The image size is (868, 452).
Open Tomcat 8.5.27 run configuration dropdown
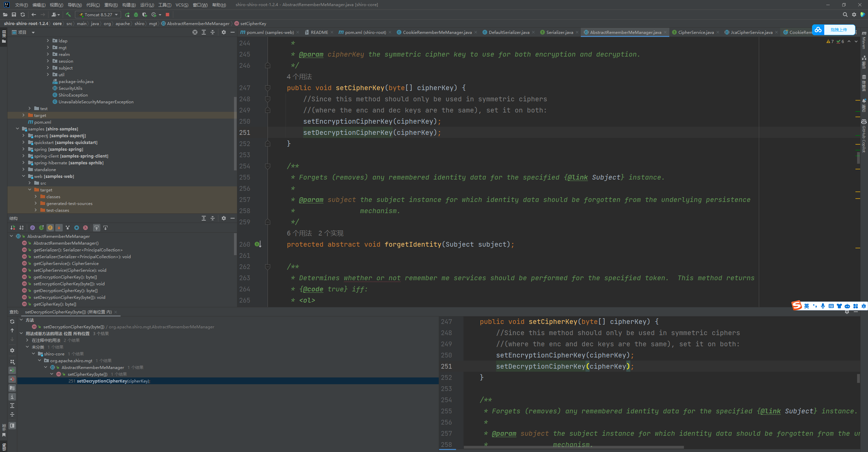coord(98,15)
